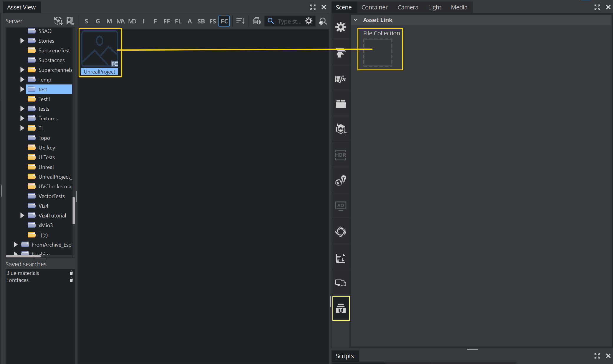The image size is (613, 364).
Task: Toggle the FC file collection filter
Action: pos(224,21)
